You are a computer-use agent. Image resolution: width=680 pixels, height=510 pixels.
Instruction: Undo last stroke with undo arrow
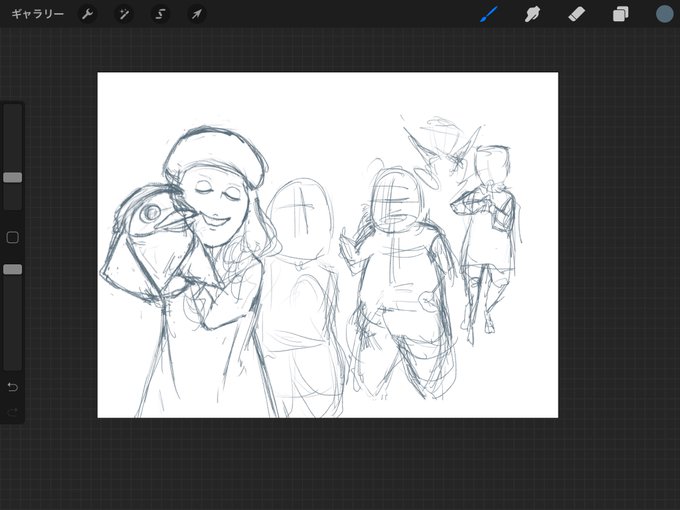tap(13, 386)
